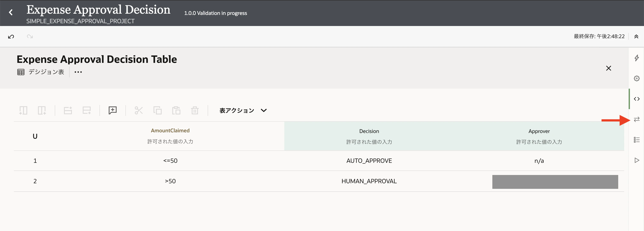
Task: Edit the HUMAN_APPROVAL output cell
Action: [x=369, y=181]
